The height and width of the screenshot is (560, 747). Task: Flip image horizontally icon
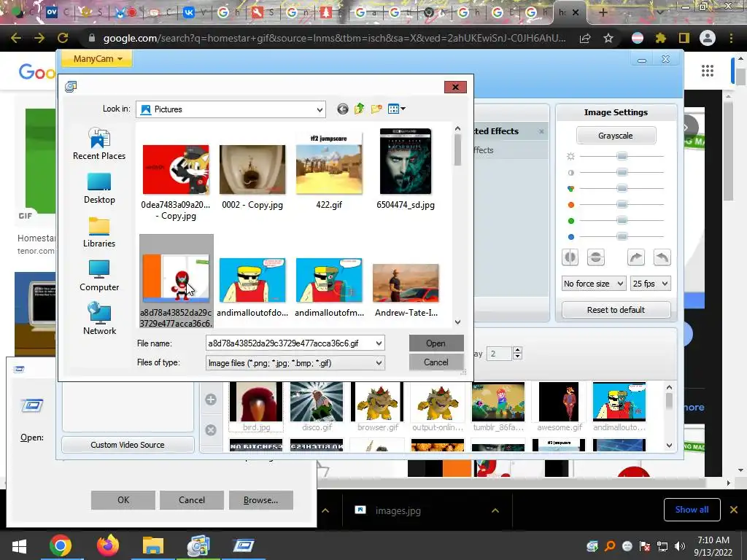570,257
